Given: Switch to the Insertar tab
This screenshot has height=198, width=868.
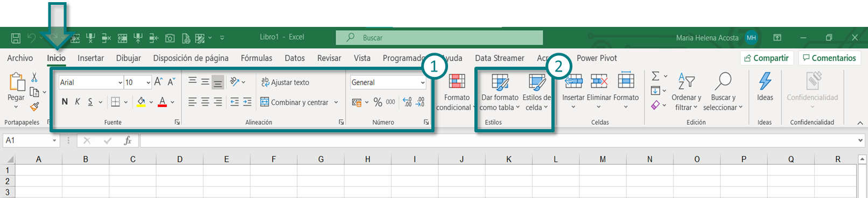Looking at the screenshot, I should tap(90, 58).
